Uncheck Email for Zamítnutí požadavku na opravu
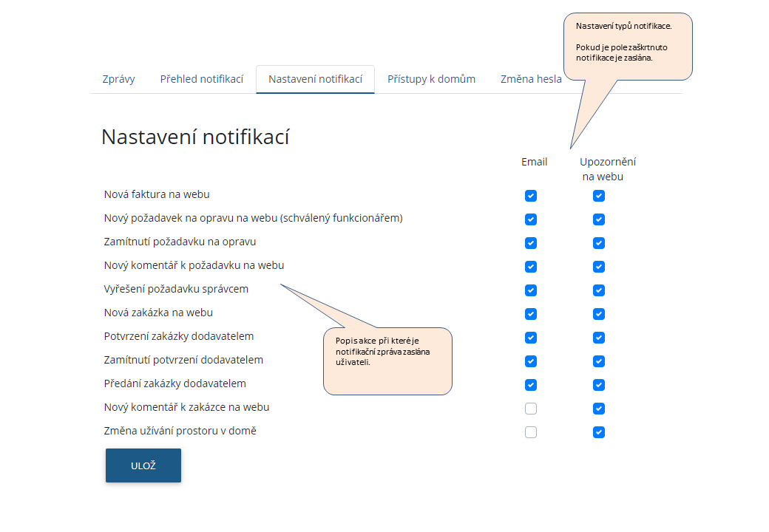This screenshot has height=532, width=769. point(531,243)
